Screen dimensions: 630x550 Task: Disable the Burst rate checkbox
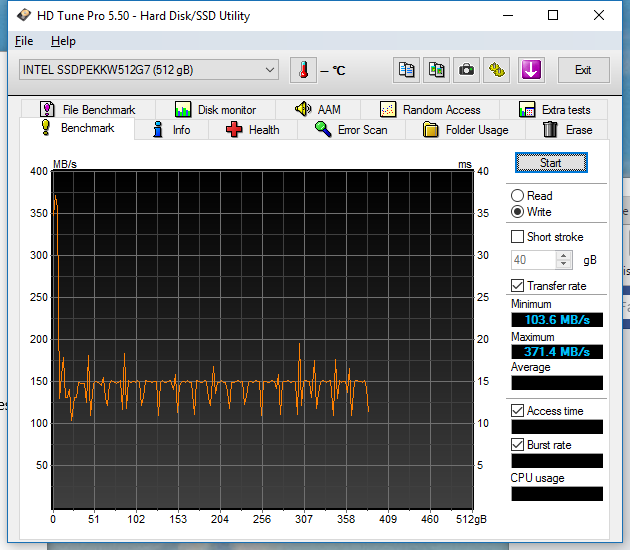click(517, 445)
